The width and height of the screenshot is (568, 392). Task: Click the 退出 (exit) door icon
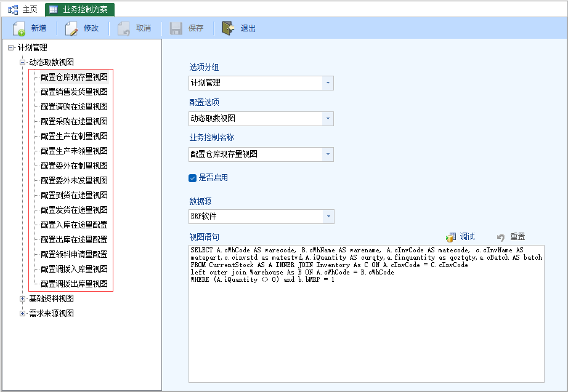tap(228, 28)
